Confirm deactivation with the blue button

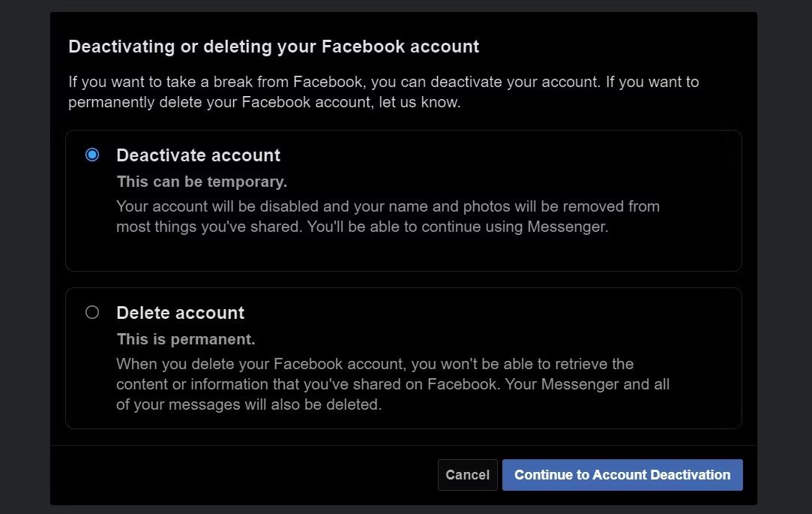pos(622,474)
